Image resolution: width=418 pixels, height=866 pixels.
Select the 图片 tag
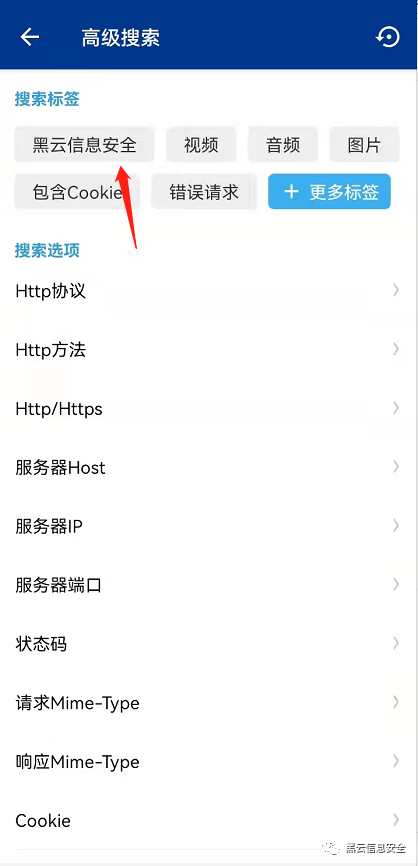coord(364,145)
